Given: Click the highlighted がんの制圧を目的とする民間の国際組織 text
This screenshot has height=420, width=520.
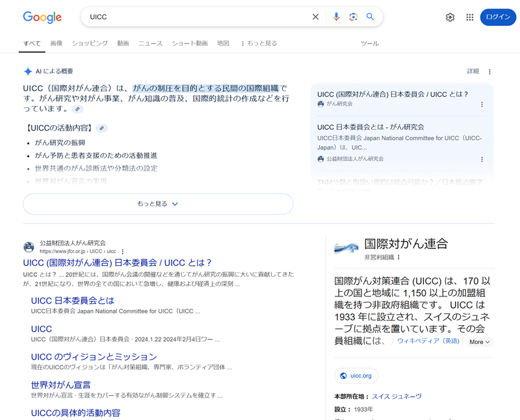Looking at the screenshot, I should pos(205,88).
